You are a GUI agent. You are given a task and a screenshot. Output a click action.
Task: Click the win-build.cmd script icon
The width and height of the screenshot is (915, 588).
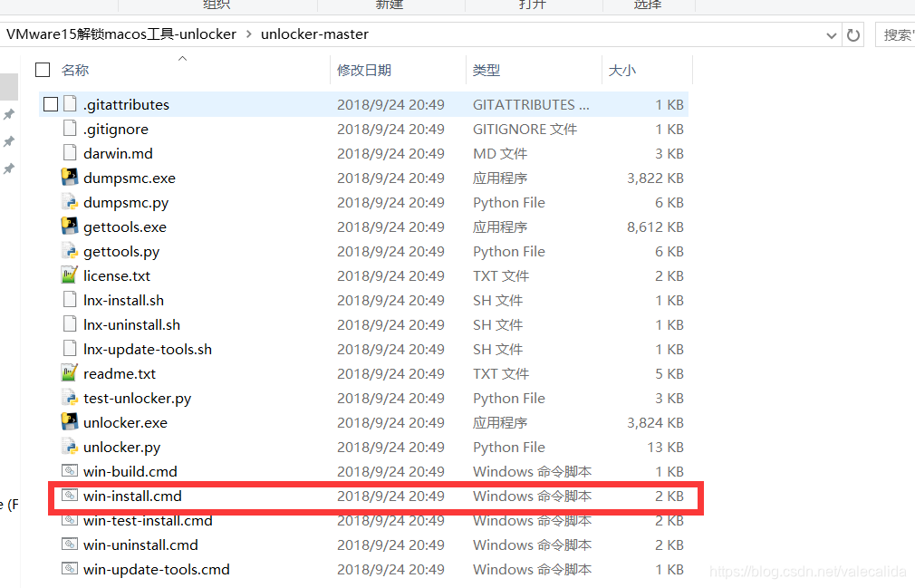(70, 471)
